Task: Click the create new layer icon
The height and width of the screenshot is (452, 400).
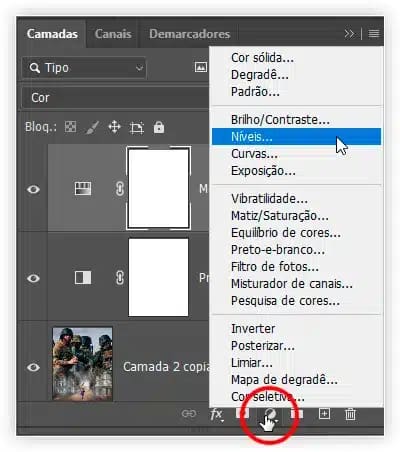Action: [x=324, y=414]
